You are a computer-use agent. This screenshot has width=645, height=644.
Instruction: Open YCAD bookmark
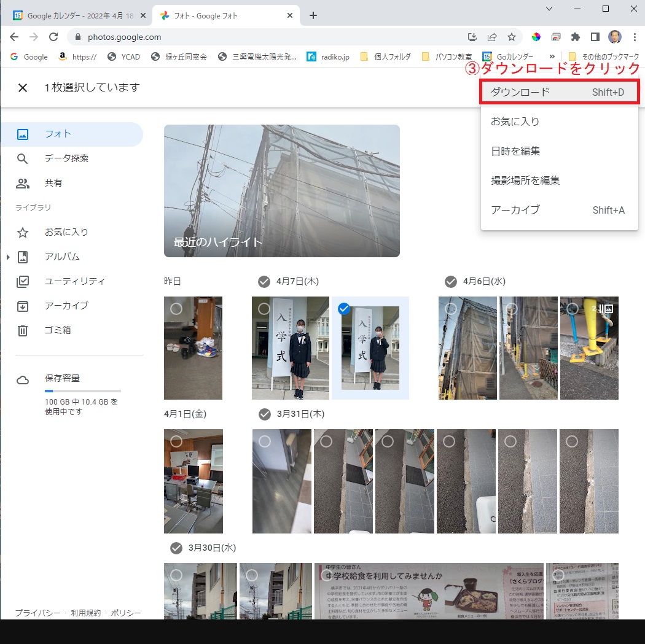(x=123, y=56)
